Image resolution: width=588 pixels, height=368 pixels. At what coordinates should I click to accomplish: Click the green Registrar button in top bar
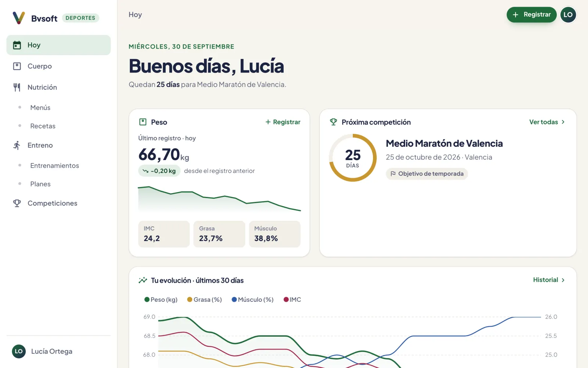[531, 15]
